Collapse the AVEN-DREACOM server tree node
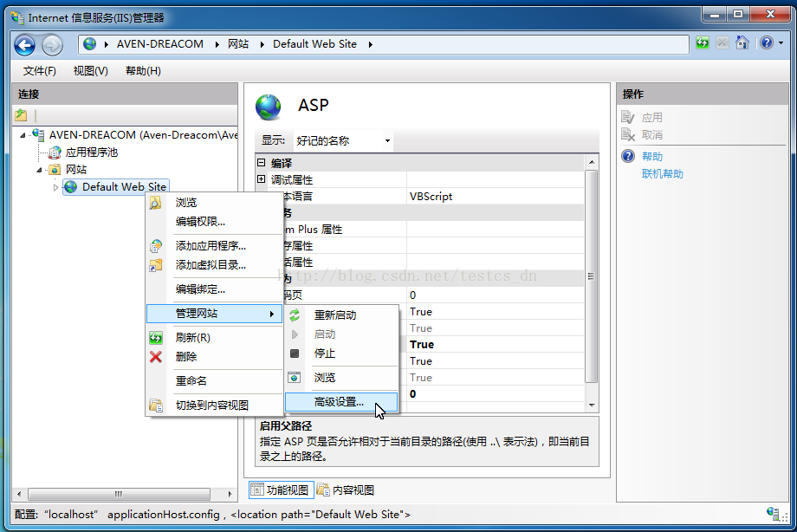 coord(23,135)
